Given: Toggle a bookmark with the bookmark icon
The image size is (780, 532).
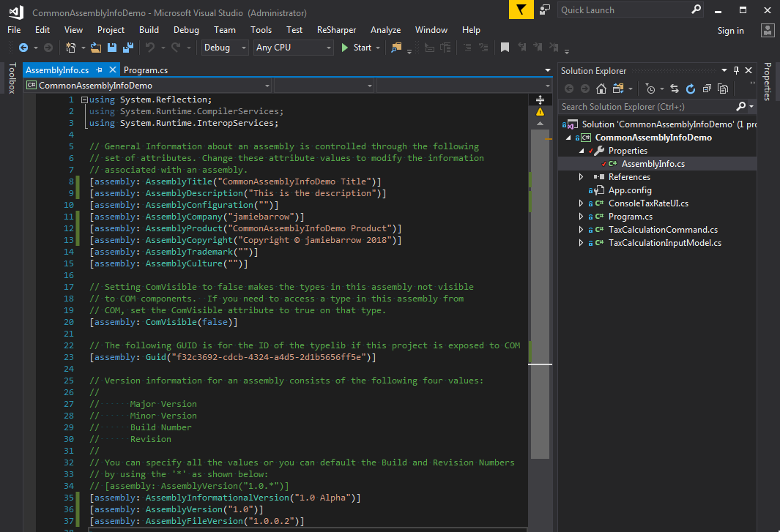Looking at the screenshot, I should (x=505, y=48).
